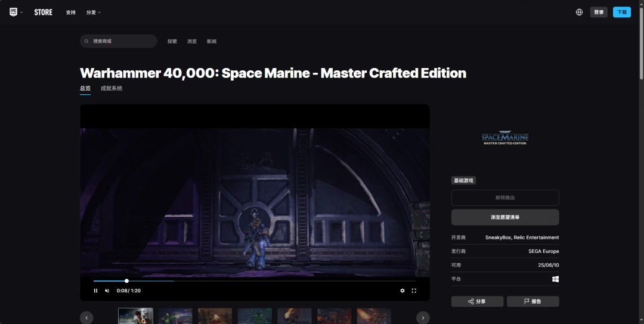Report the page with 报告 button

click(x=532, y=301)
